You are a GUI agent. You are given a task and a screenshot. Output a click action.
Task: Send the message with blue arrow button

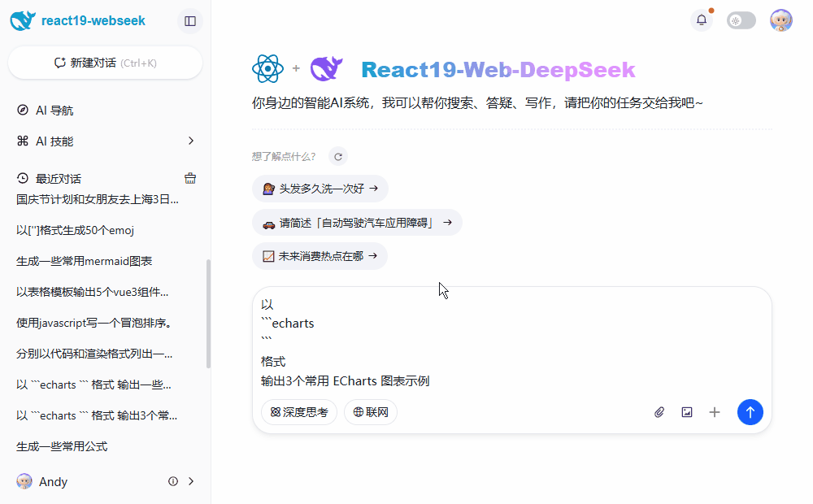tap(750, 412)
